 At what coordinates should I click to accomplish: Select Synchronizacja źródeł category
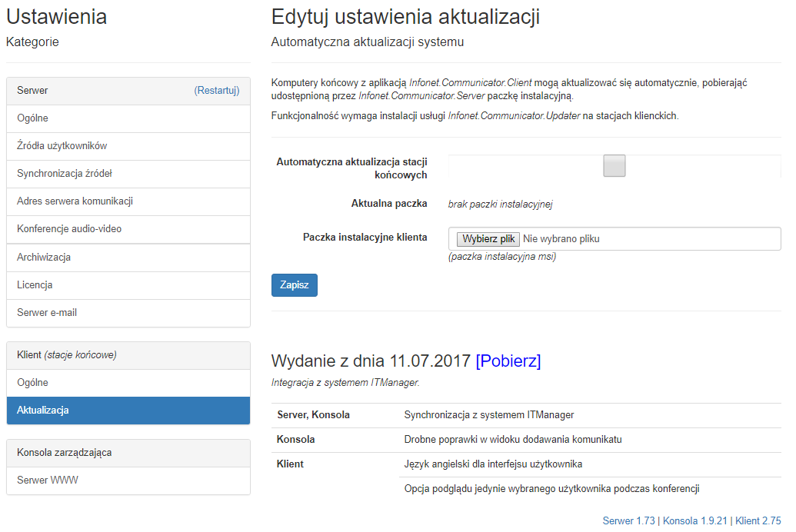(65, 174)
